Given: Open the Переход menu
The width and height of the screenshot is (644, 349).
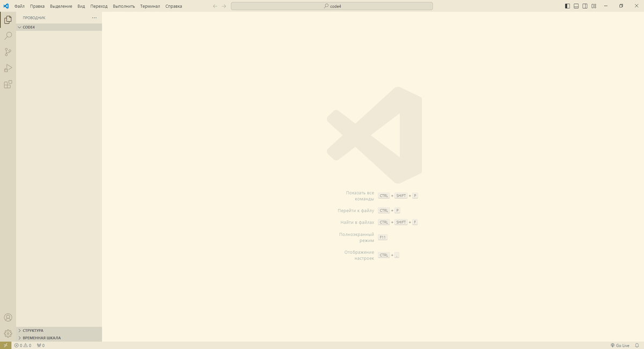Looking at the screenshot, I should [99, 6].
